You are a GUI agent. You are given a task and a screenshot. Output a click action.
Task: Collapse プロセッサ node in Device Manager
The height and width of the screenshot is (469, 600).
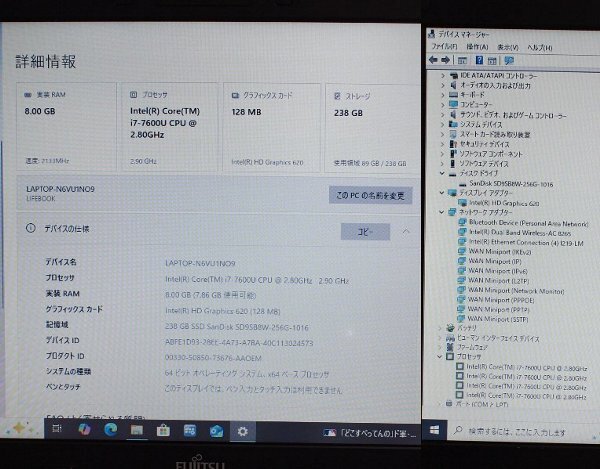coord(440,356)
